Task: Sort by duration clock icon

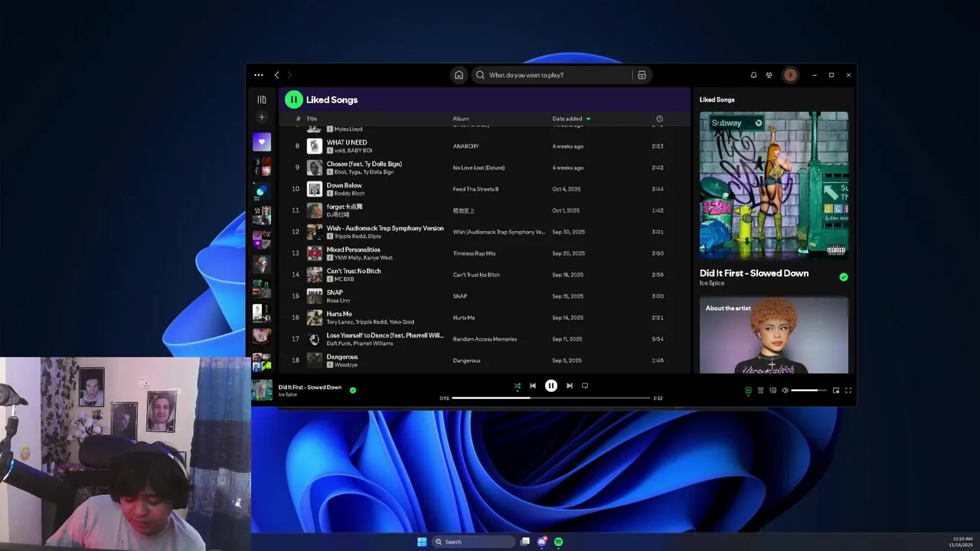Action: 659,119
